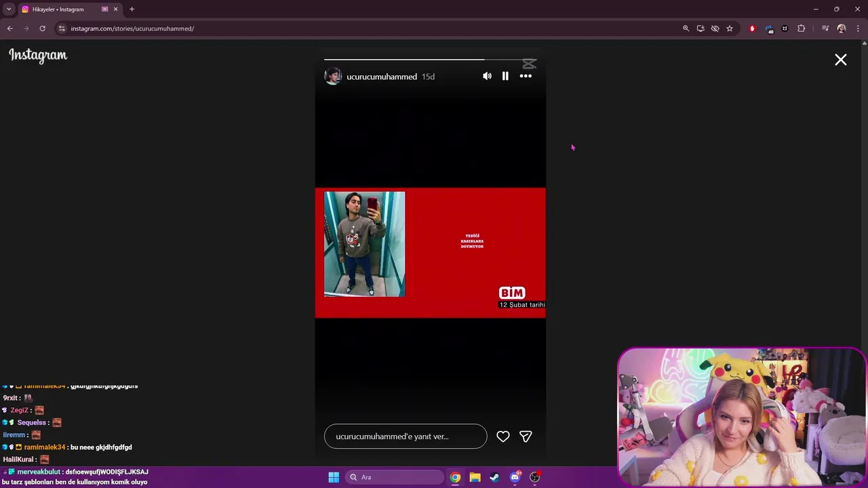
Task: Pause the playing story
Action: [505, 76]
